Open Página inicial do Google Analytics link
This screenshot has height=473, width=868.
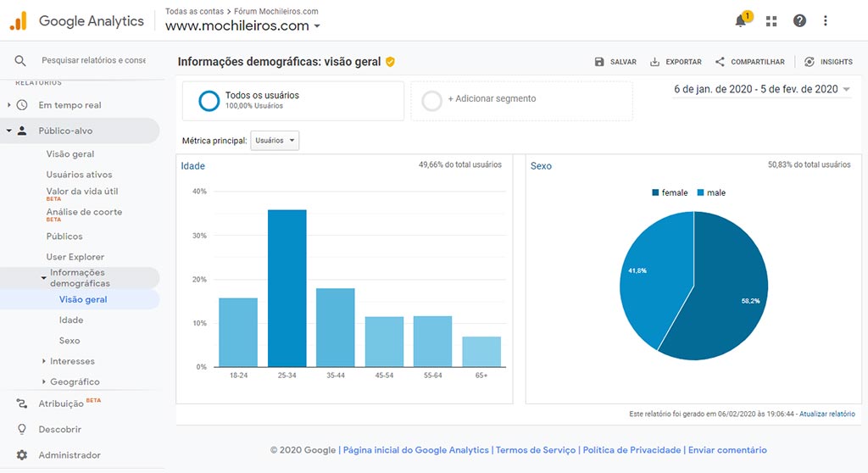click(x=415, y=450)
